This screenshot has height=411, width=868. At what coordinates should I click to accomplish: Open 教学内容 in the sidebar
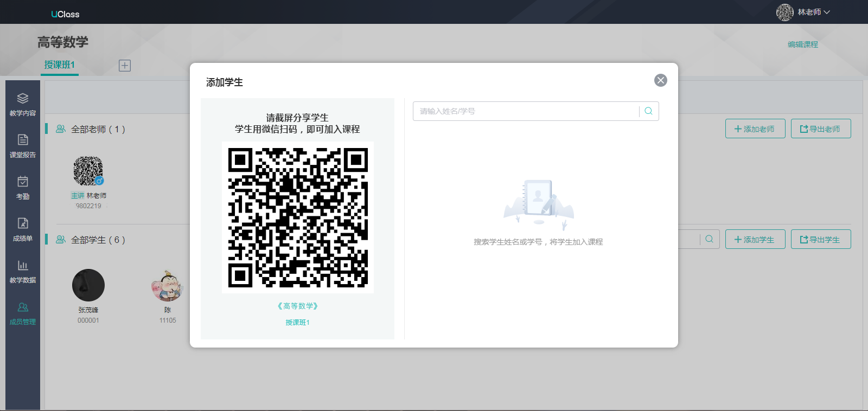[x=23, y=105]
